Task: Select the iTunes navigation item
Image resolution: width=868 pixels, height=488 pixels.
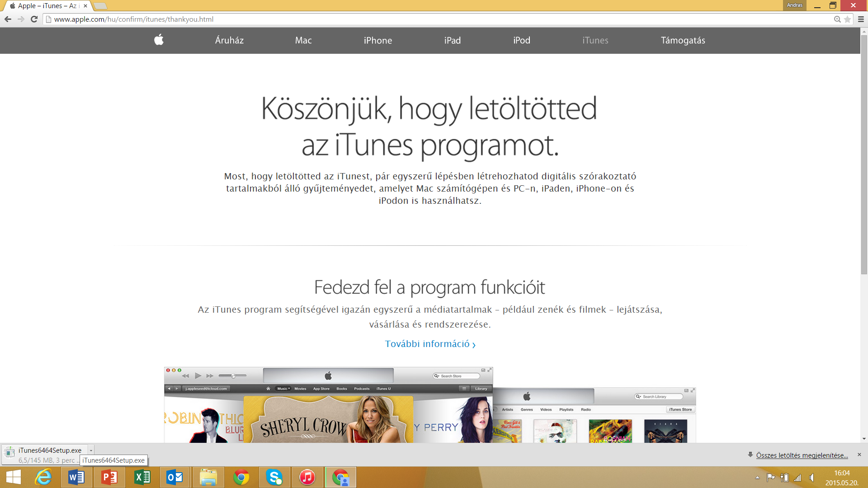Action: [595, 40]
